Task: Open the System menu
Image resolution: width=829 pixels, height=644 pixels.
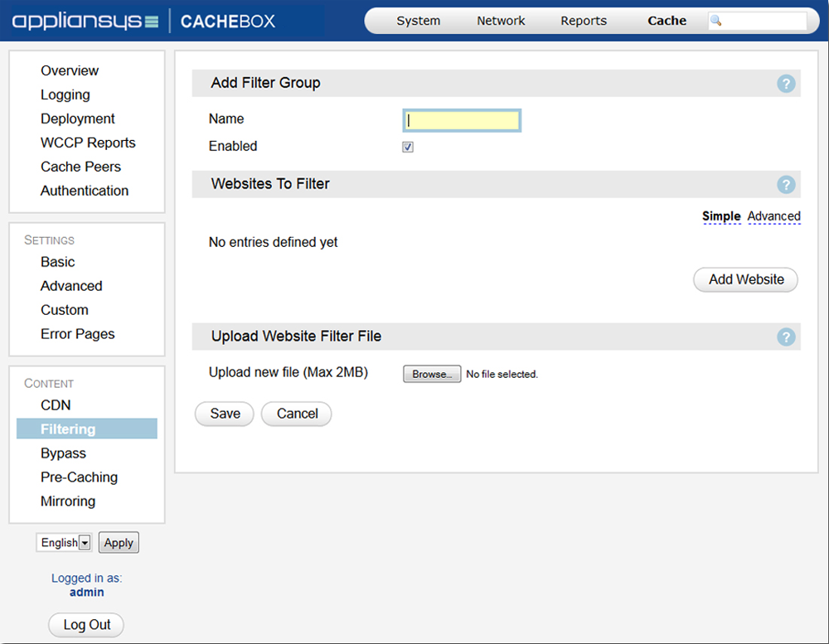Action: coord(418,21)
